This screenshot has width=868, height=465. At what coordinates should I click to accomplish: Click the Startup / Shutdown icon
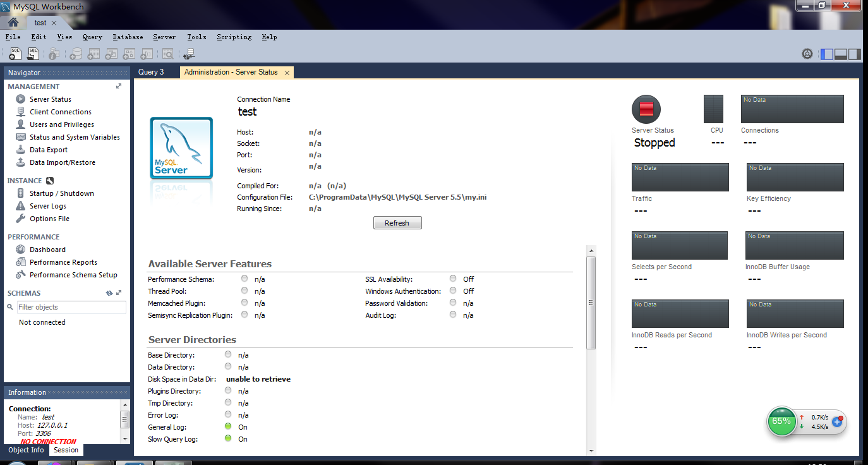(x=21, y=193)
